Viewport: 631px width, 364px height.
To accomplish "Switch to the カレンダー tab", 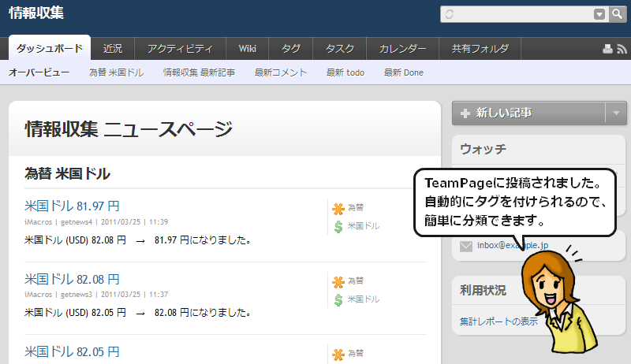I will [x=402, y=49].
